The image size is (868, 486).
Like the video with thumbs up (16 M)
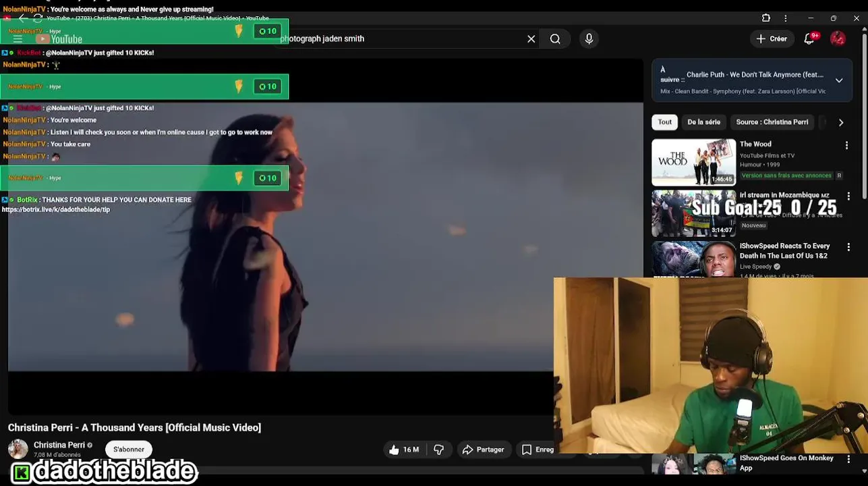coord(404,450)
